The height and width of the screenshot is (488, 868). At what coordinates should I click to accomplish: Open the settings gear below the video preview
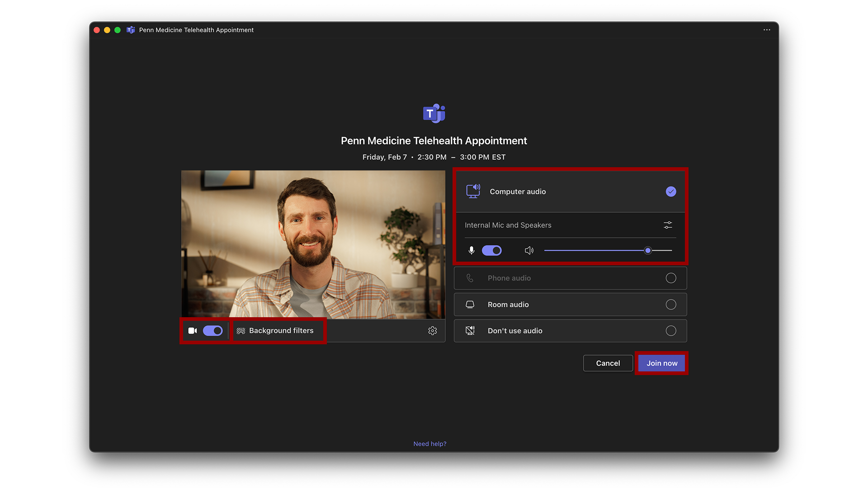(x=433, y=330)
